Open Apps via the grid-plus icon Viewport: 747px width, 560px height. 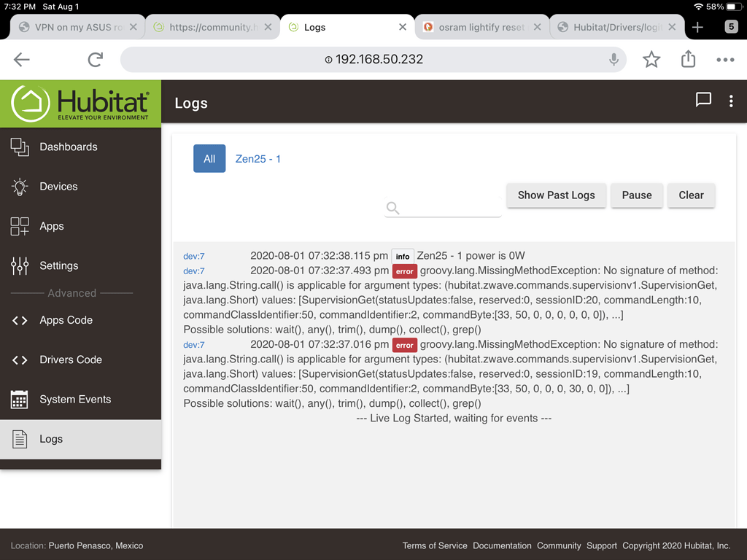pyautogui.click(x=20, y=226)
